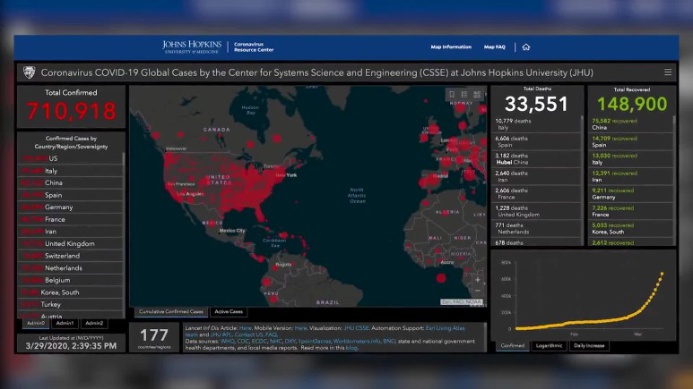Select US in confirmed cases list

pyautogui.click(x=70, y=158)
